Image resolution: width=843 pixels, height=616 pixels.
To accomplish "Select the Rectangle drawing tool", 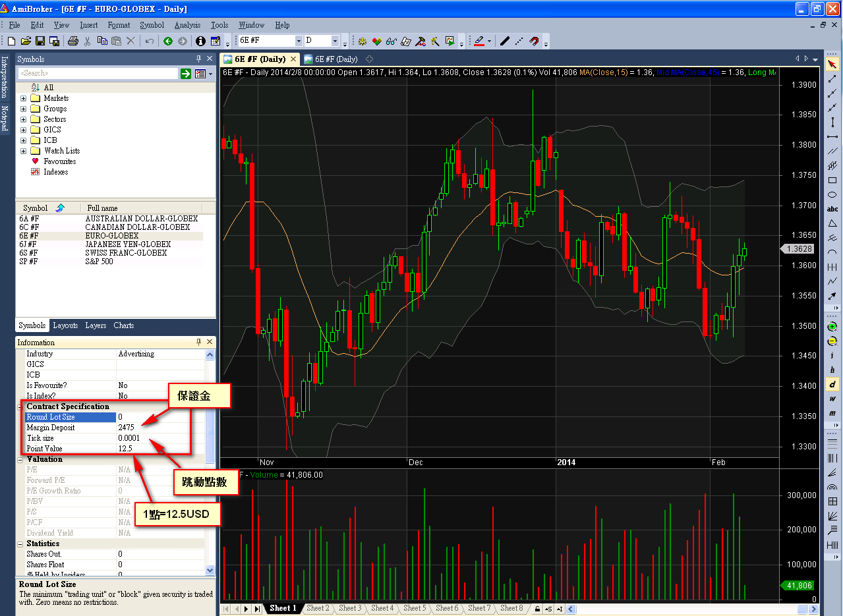I will [832, 180].
